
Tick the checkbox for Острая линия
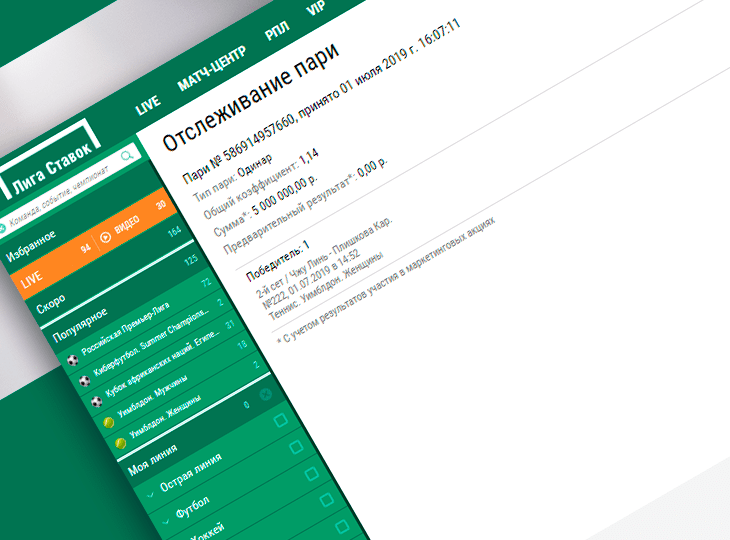(x=282, y=420)
